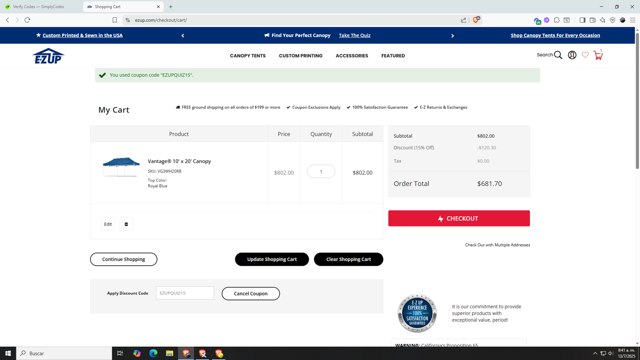Click Continue Shopping button

click(124, 259)
